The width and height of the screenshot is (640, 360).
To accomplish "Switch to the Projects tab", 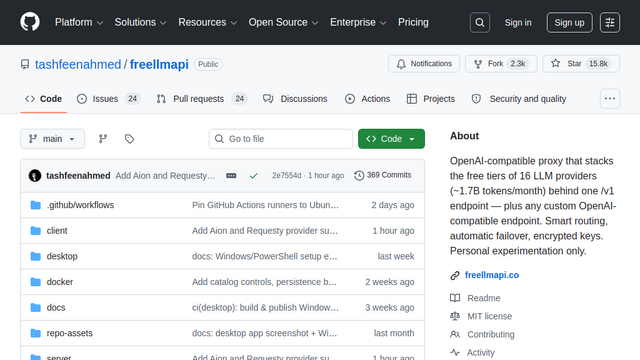I will click(431, 99).
